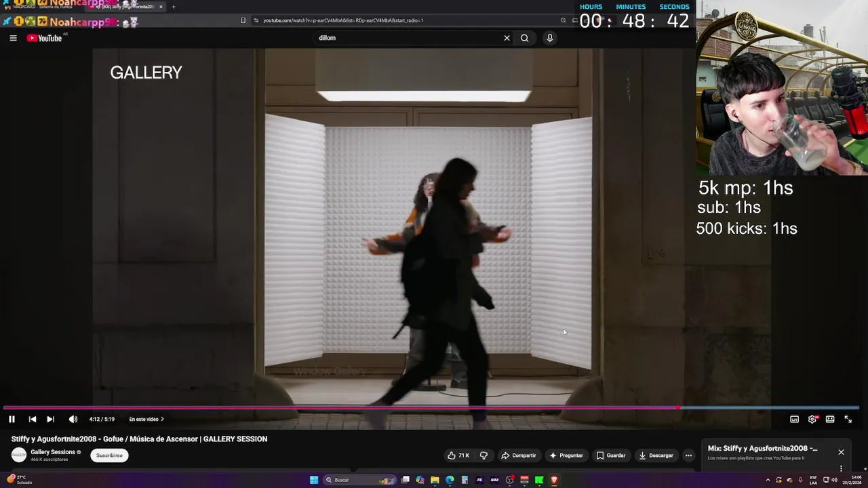Click the video title Stiffy y Agusfortnite2008 - Gofue

(139, 439)
